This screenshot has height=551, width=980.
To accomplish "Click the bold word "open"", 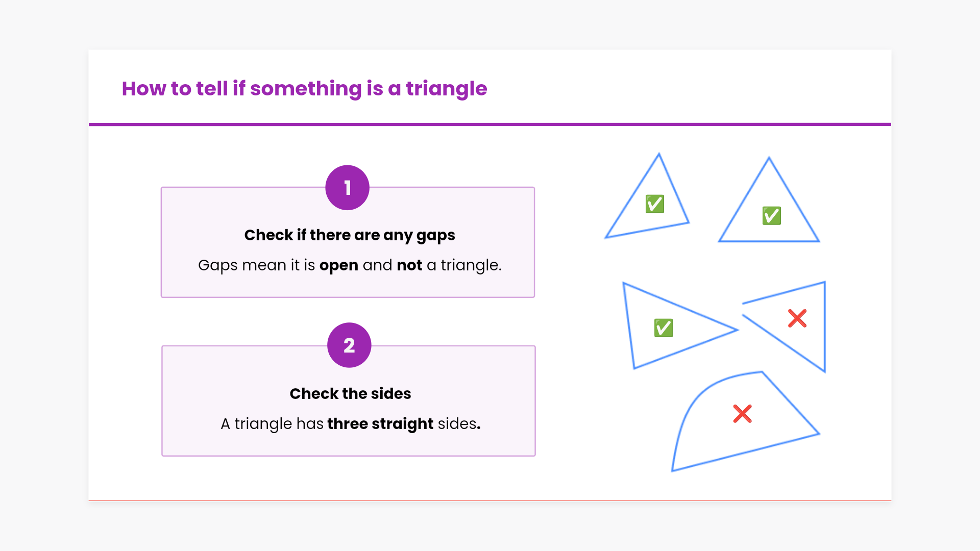I will point(338,266).
